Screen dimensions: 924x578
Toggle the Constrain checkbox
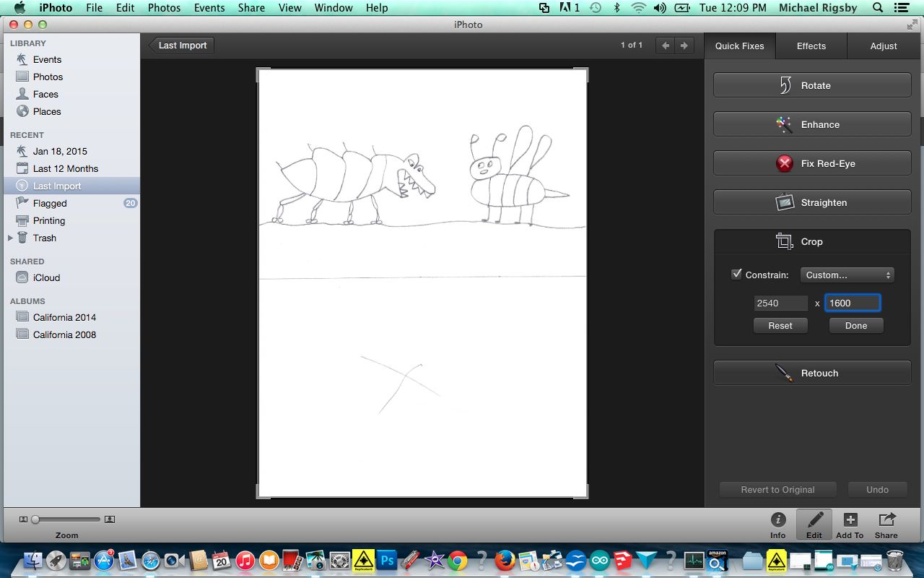736,275
